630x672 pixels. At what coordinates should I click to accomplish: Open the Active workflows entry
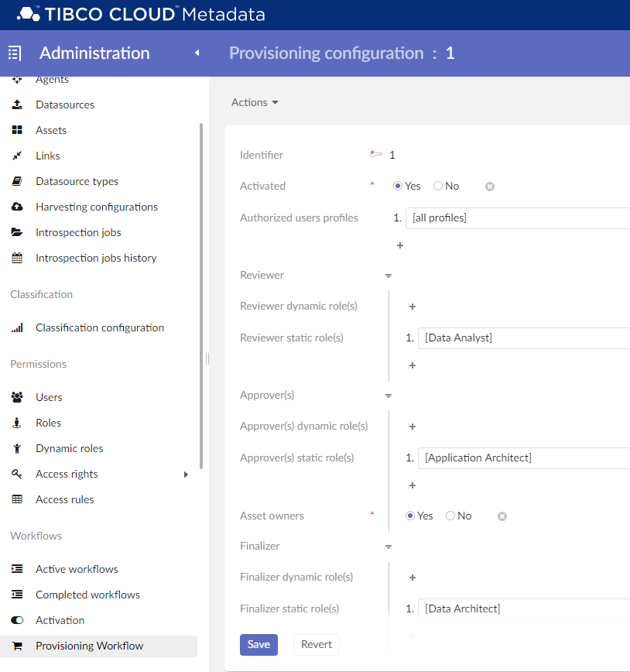point(75,568)
